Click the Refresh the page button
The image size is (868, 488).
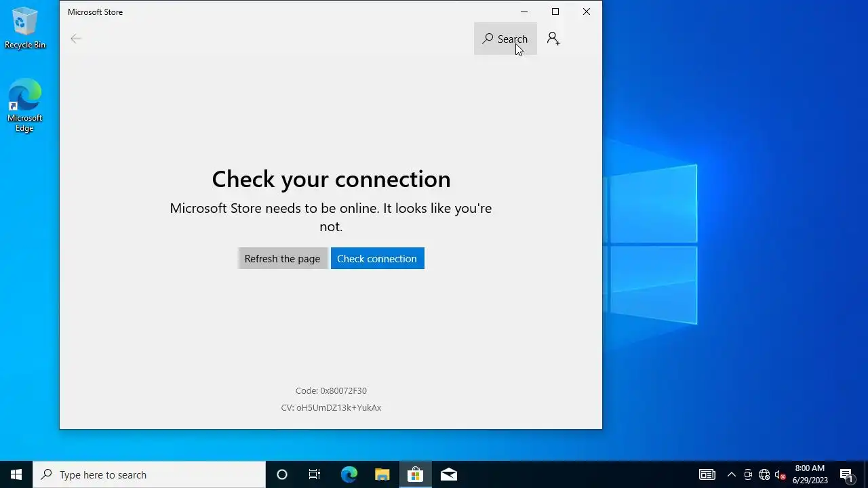282,258
